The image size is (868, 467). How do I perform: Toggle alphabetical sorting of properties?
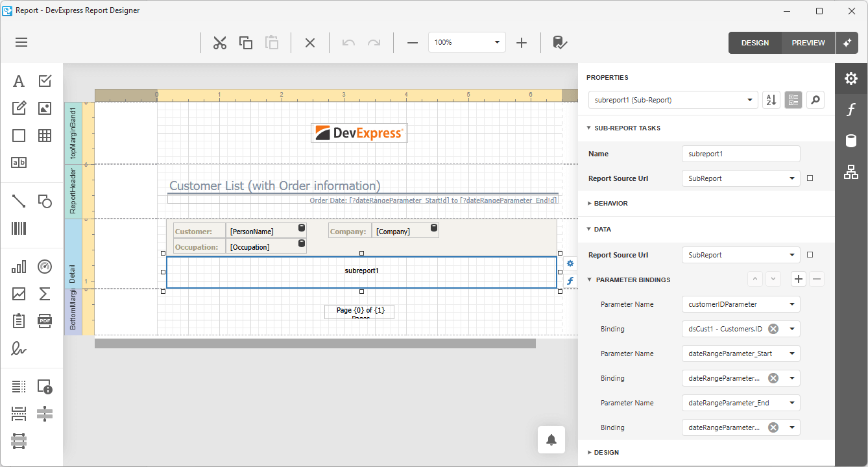pos(771,99)
